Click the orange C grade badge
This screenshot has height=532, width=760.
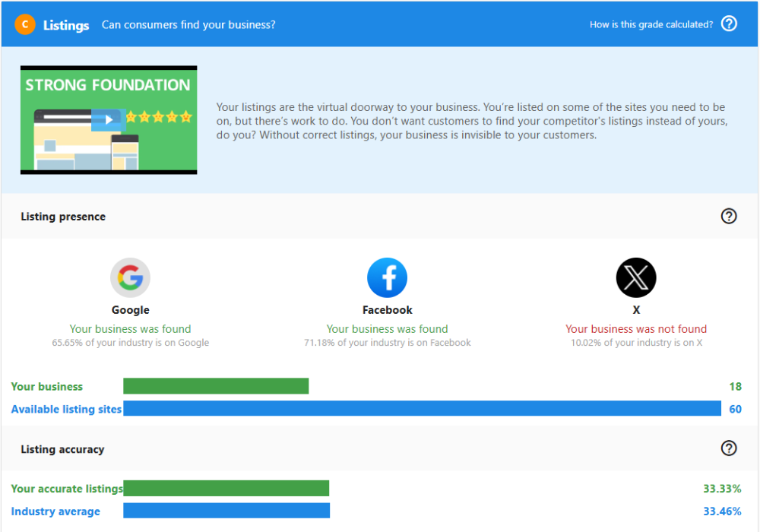pos(25,24)
